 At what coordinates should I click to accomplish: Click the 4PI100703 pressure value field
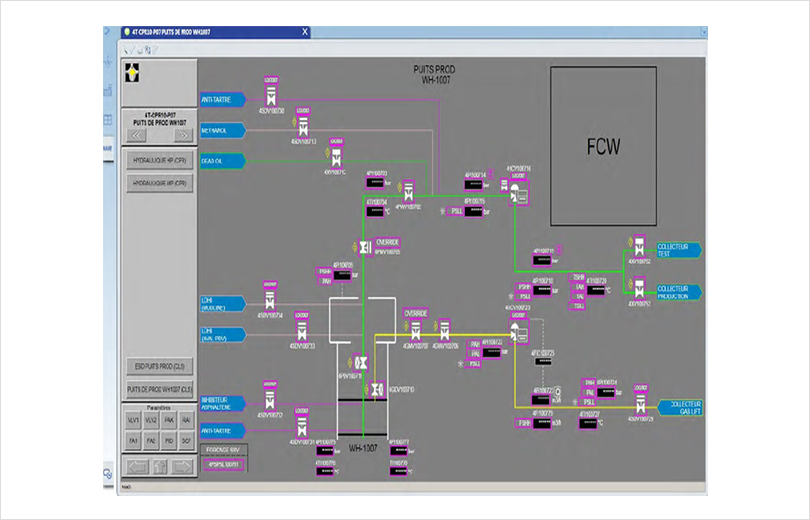(375, 183)
